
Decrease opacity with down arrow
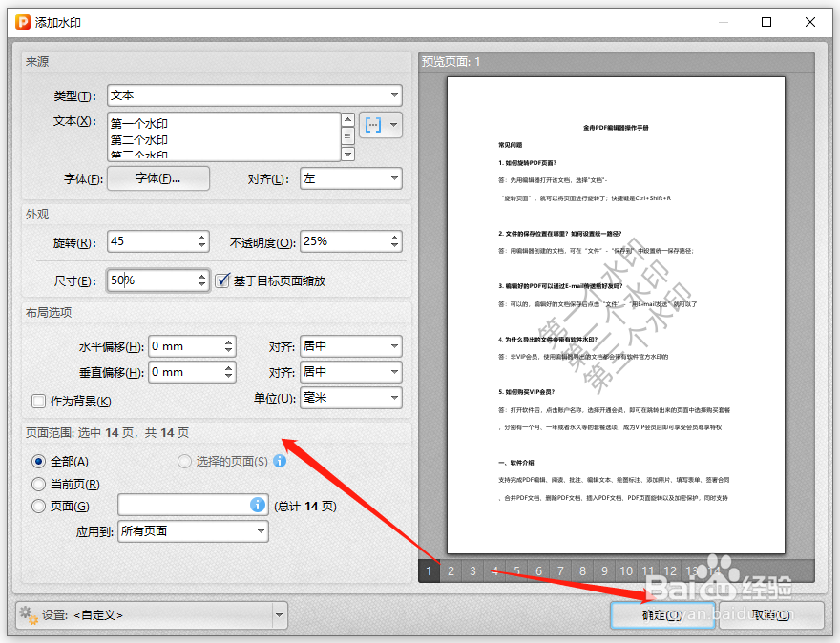[395, 246]
